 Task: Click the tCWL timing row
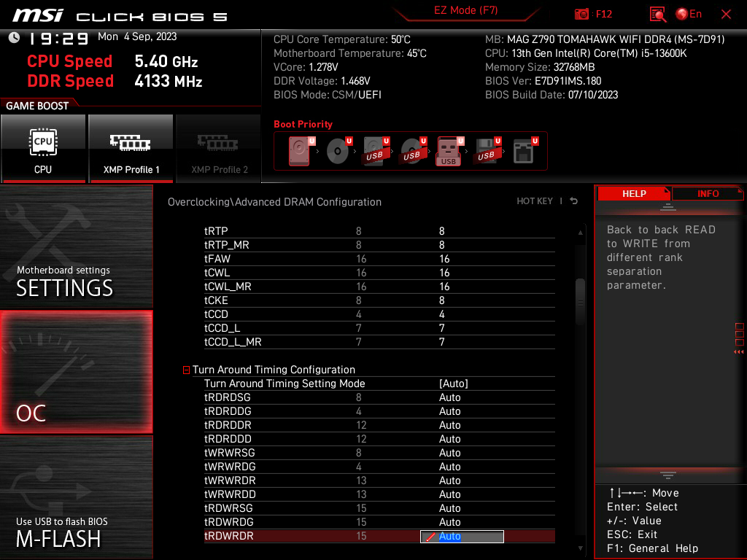coord(379,273)
